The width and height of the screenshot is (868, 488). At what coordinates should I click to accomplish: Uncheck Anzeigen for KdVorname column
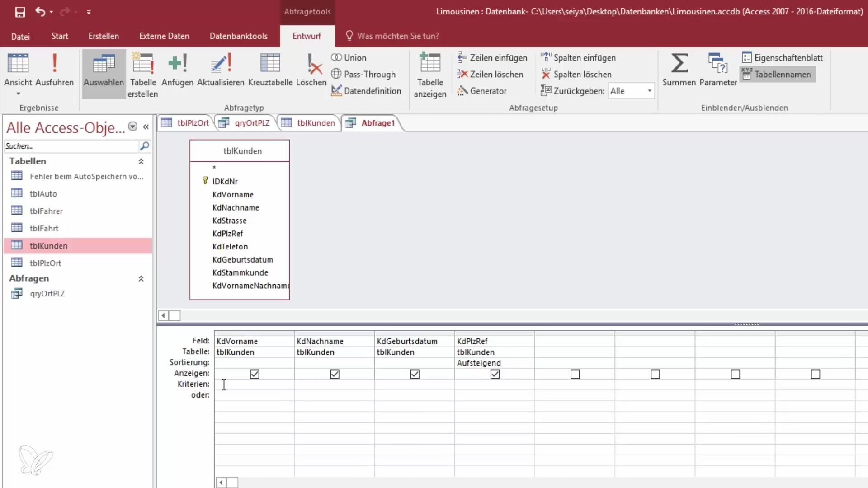(255, 374)
